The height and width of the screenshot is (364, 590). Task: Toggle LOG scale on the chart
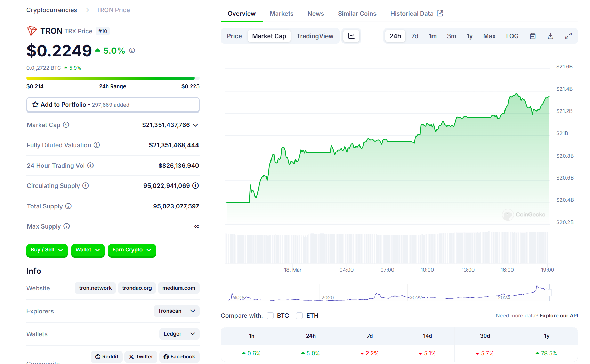(512, 36)
